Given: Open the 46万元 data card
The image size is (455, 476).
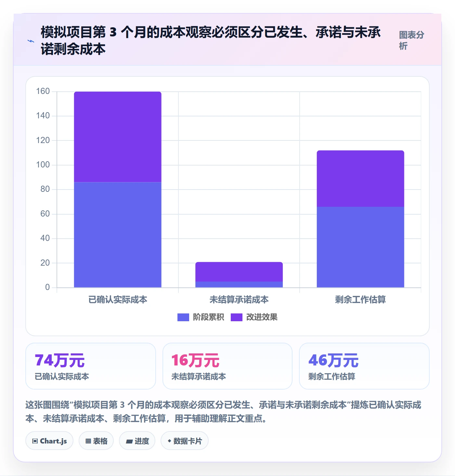Looking at the screenshot, I should [364, 366].
